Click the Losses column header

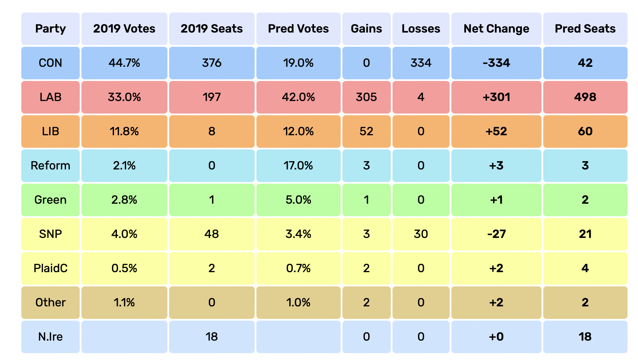(x=421, y=29)
